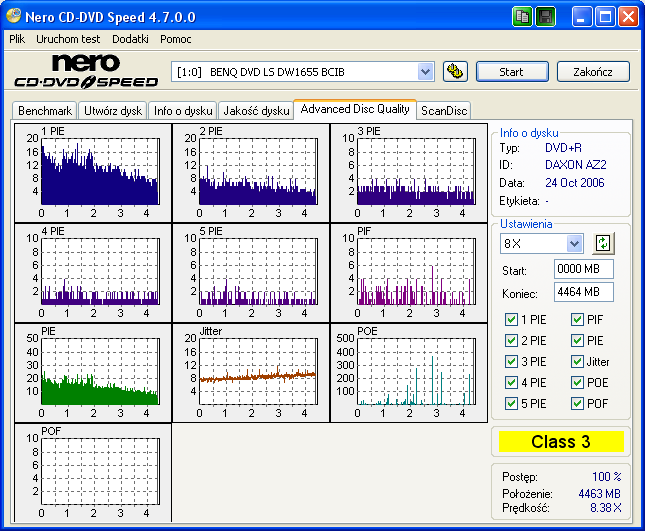Disable the 5 PIE checkbox
645x531 pixels.
click(511, 403)
